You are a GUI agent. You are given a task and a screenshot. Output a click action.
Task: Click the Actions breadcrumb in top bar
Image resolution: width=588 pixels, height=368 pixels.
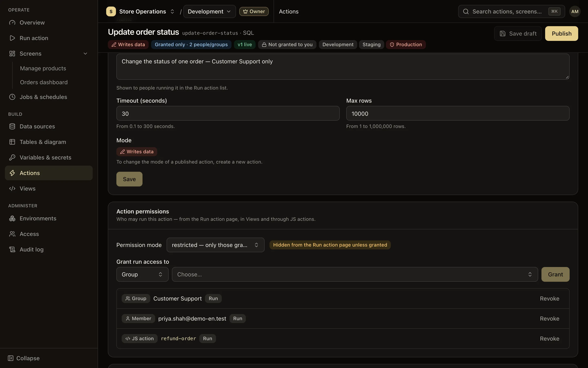[x=289, y=11]
